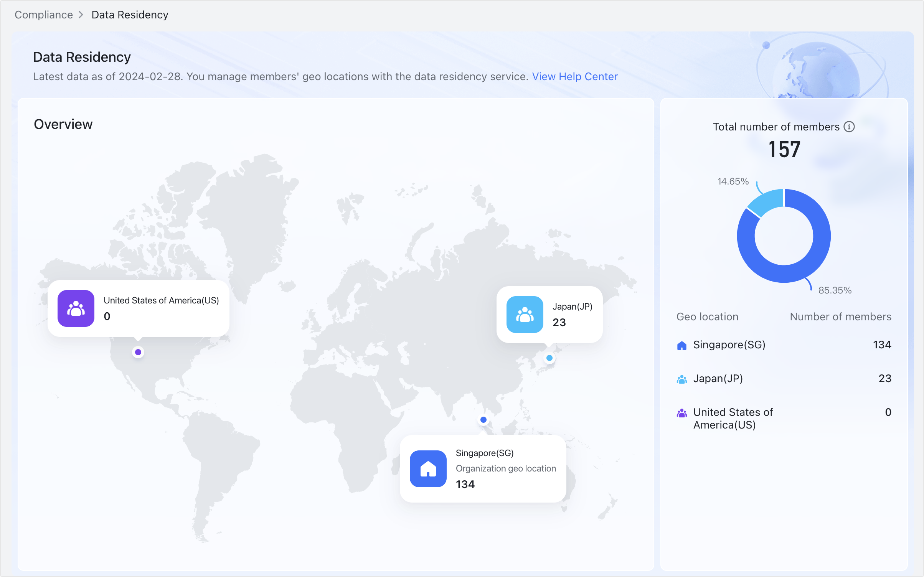
Task: Click the United States members icon on the map
Action: [75, 308]
